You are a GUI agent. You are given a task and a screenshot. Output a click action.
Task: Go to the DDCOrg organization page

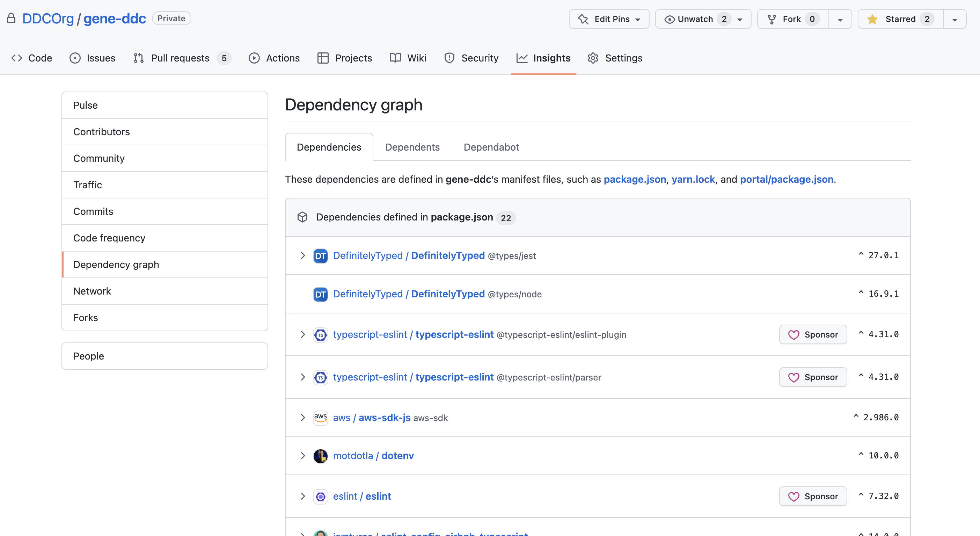coord(48,18)
